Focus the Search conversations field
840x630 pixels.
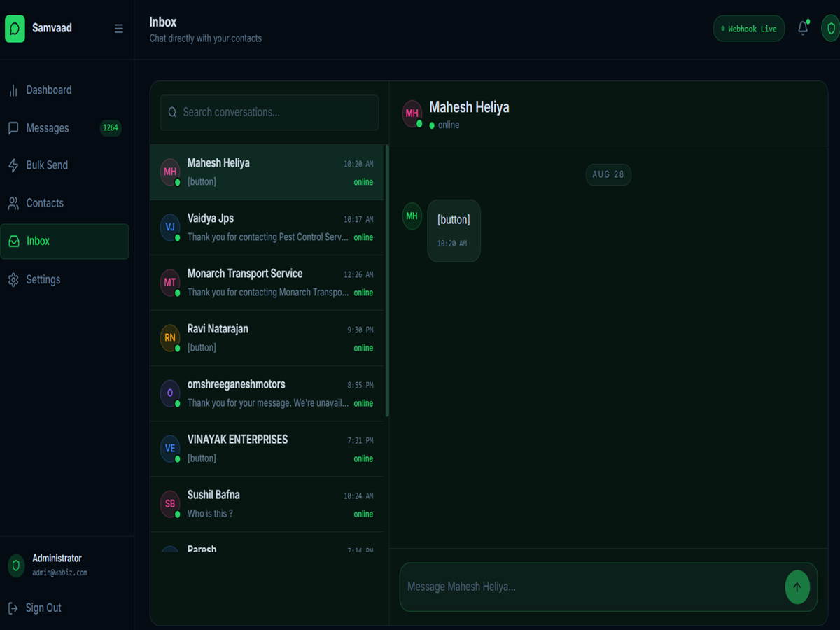[x=269, y=113]
